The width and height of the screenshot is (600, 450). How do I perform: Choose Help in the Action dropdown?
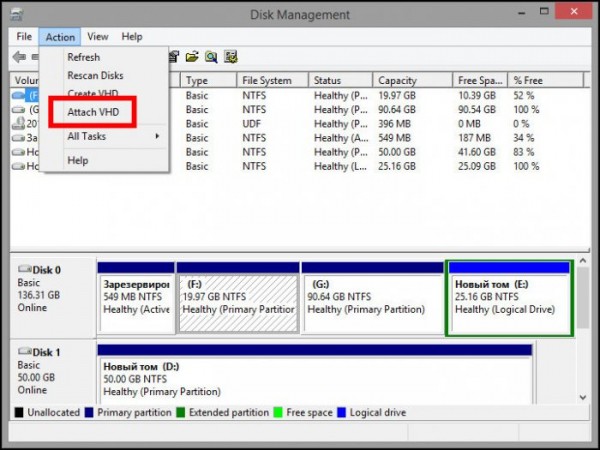pyautogui.click(x=78, y=160)
